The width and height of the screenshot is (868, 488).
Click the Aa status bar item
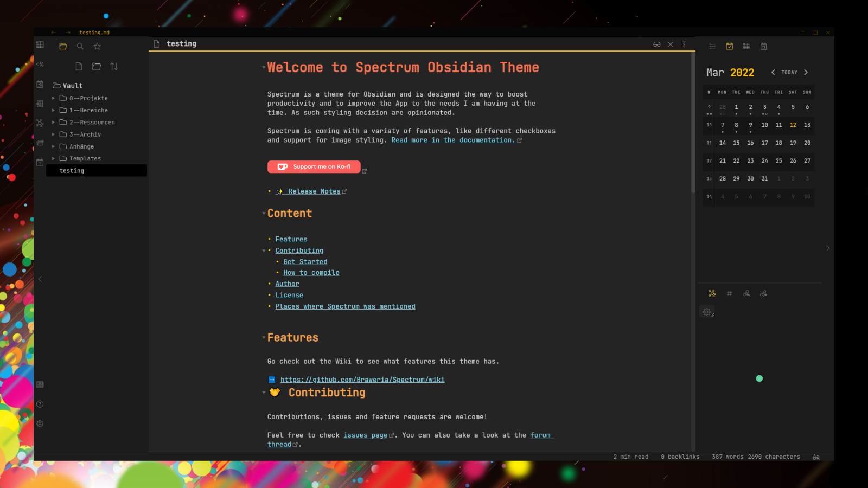[x=816, y=457]
